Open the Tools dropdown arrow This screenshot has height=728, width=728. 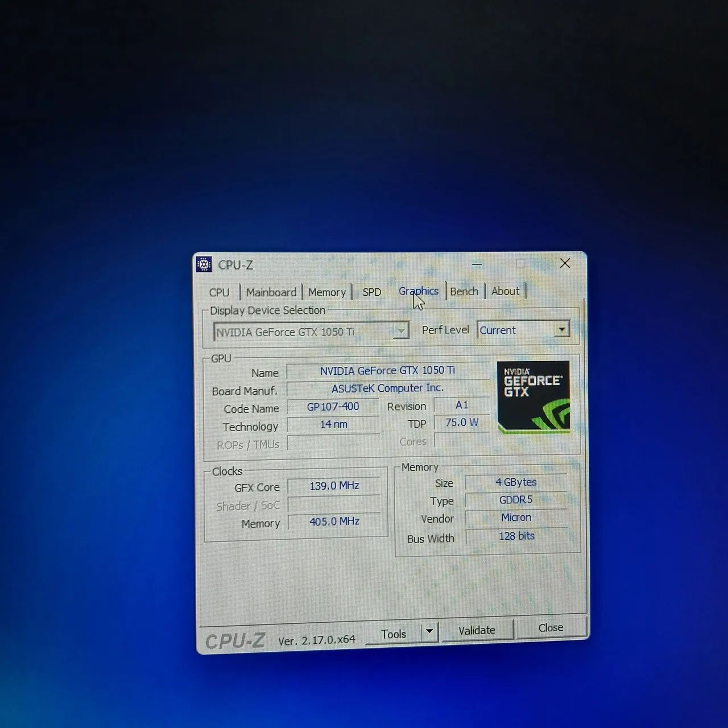(x=430, y=631)
